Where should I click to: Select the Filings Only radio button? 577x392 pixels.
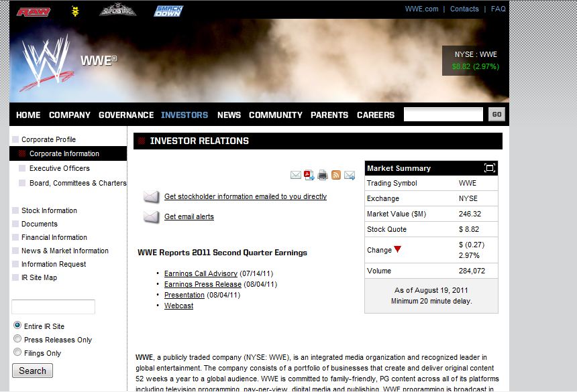tap(17, 352)
